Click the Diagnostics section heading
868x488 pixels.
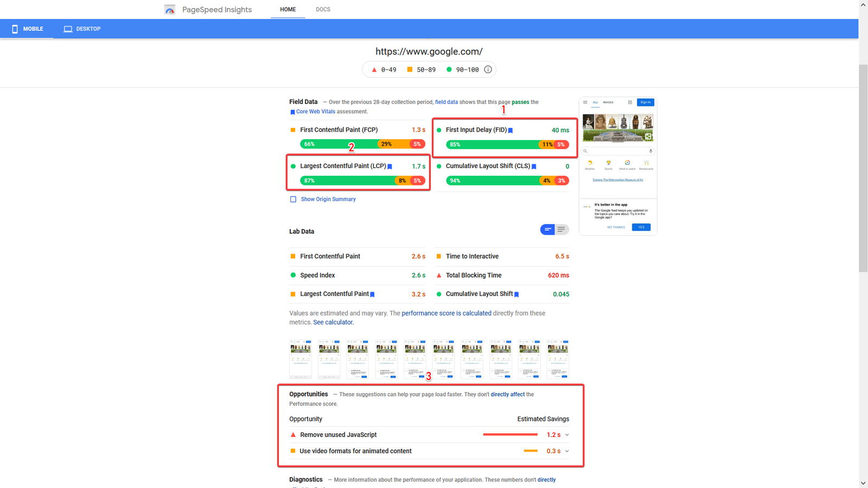[306, 480]
